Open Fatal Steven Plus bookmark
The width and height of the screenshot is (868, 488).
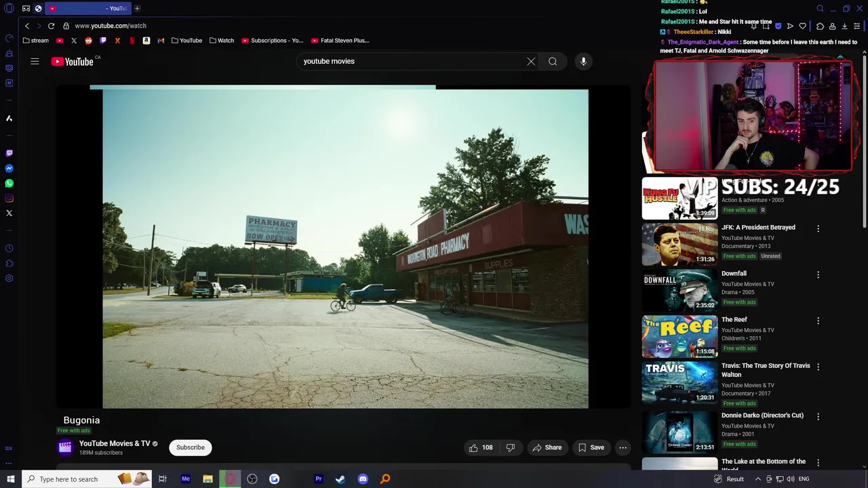(x=340, y=41)
